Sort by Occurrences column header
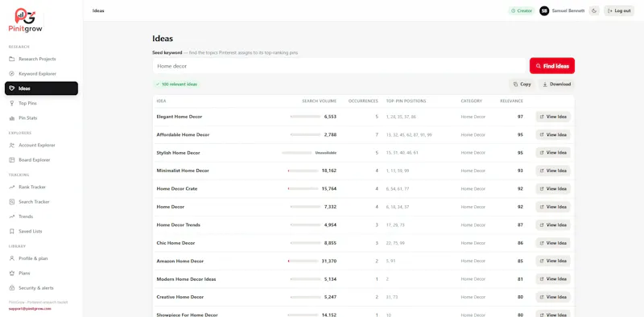 (363, 101)
